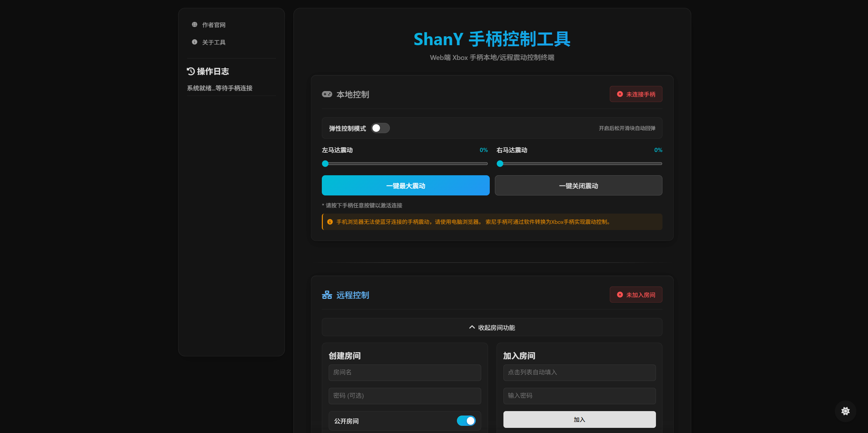This screenshot has width=868, height=433.
Task: Click the 加入 room button
Action: click(x=579, y=420)
